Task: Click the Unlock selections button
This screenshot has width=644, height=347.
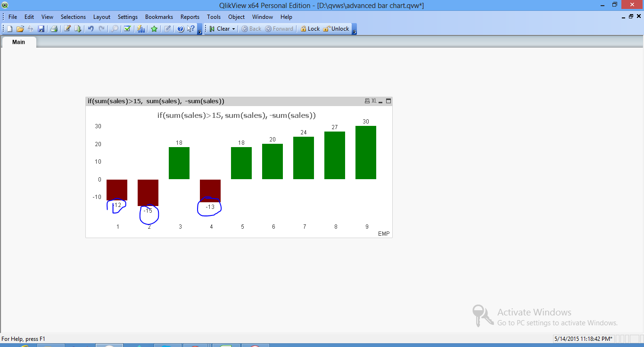Action: 336,29
